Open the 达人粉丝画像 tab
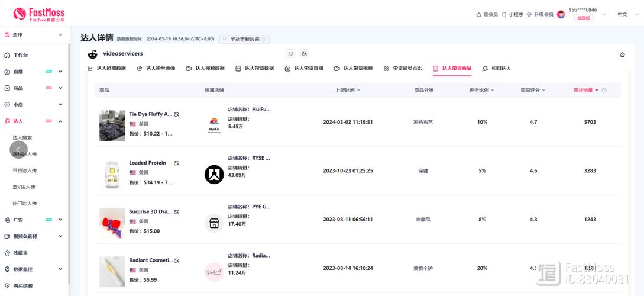 click(156, 69)
